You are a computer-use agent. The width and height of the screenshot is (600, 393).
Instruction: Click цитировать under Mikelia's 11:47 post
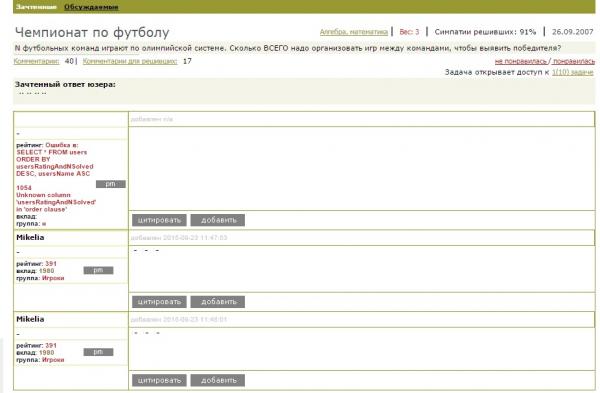click(159, 302)
